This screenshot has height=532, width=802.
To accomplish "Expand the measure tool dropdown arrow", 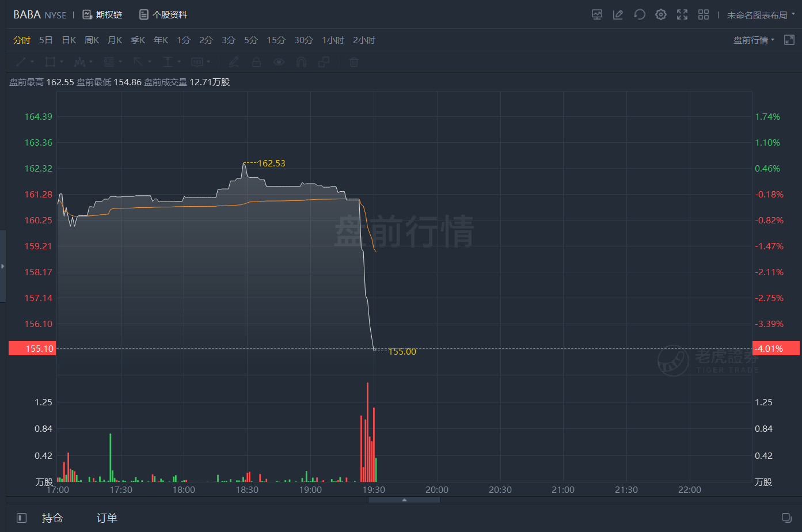I will (x=179, y=62).
